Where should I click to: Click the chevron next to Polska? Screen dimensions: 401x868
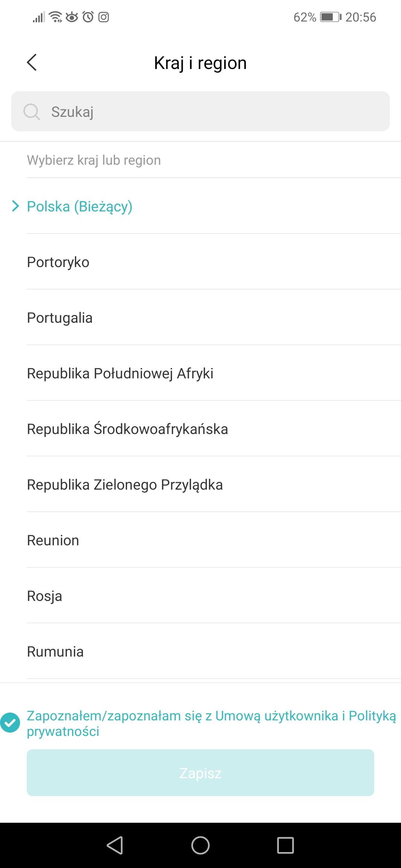point(15,206)
